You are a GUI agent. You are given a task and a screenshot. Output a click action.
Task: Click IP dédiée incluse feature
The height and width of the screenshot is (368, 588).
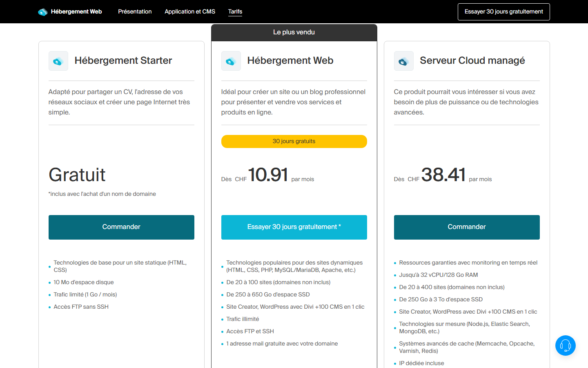point(421,363)
